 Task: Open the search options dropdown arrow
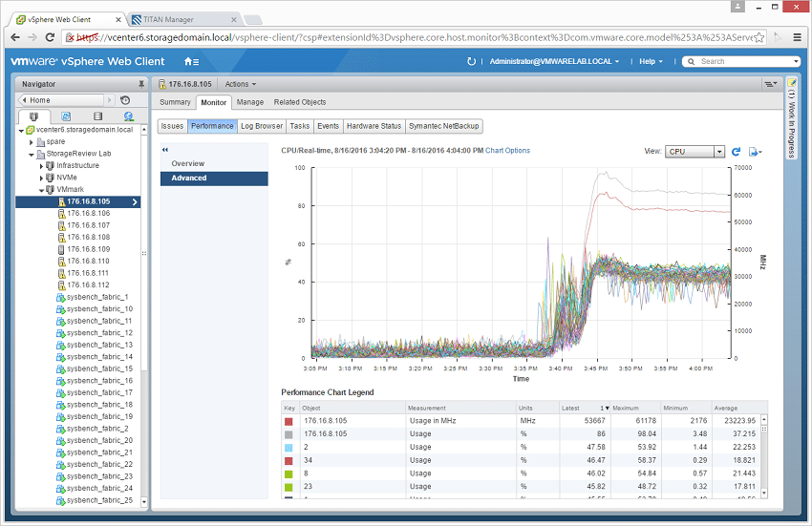[x=796, y=62]
